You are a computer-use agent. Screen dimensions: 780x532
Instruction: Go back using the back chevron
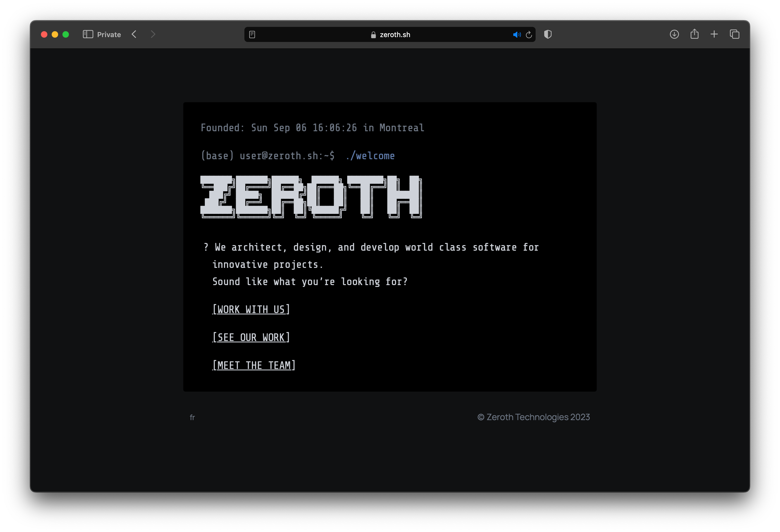click(x=134, y=34)
